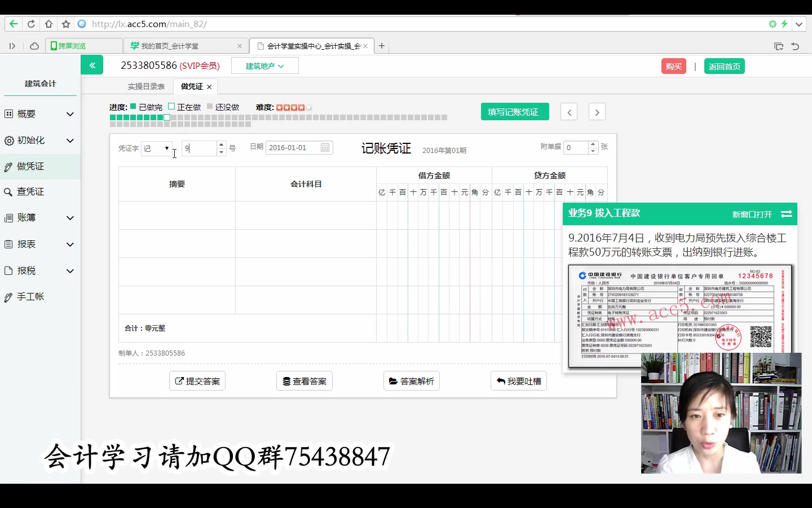This screenshot has width=812, height=508.
Task: Expand the 账簿 sidebar menu
Action: [40, 218]
